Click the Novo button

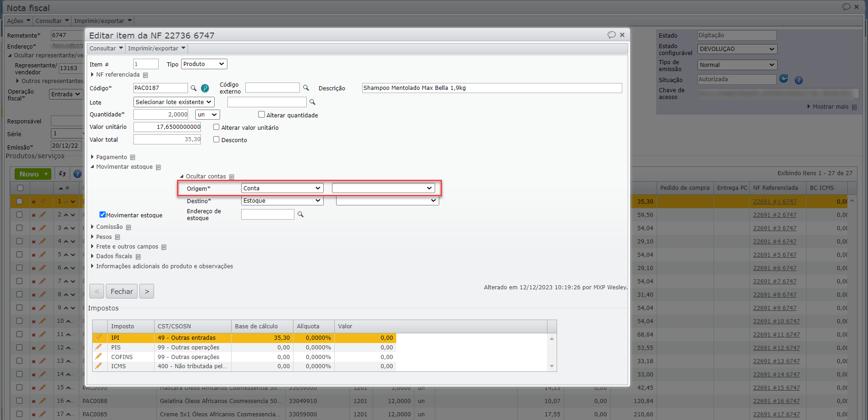tap(29, 174)
